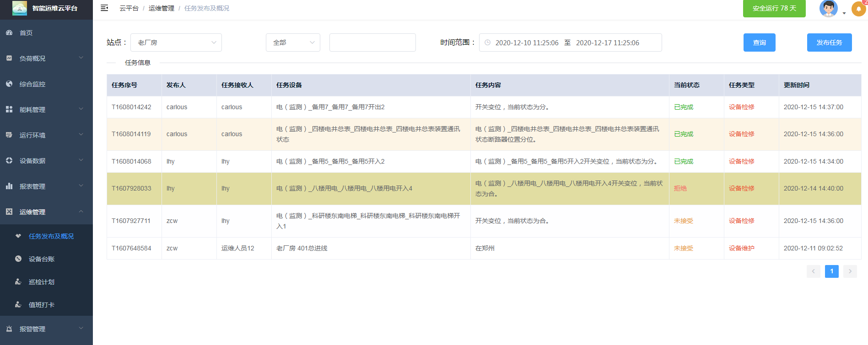
Task: Click the notification bell icon
Action: (858, 9)
